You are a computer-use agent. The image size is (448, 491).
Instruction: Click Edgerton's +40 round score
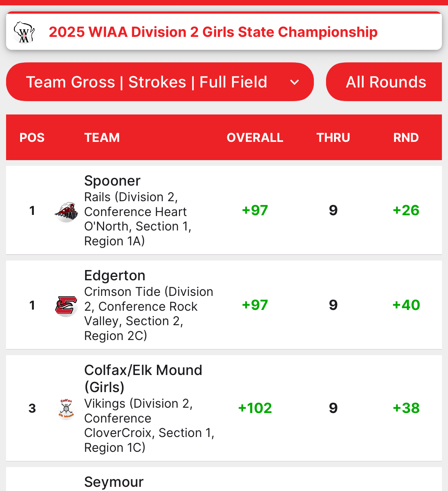click(x=406, y=305)
